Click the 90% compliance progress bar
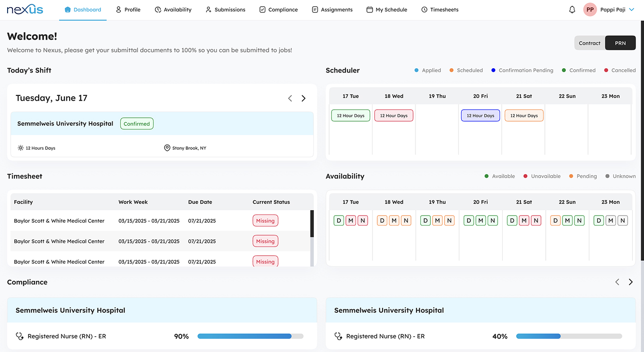Image resolution: width=644 pixels, height=352 pixels. [250, 336]
